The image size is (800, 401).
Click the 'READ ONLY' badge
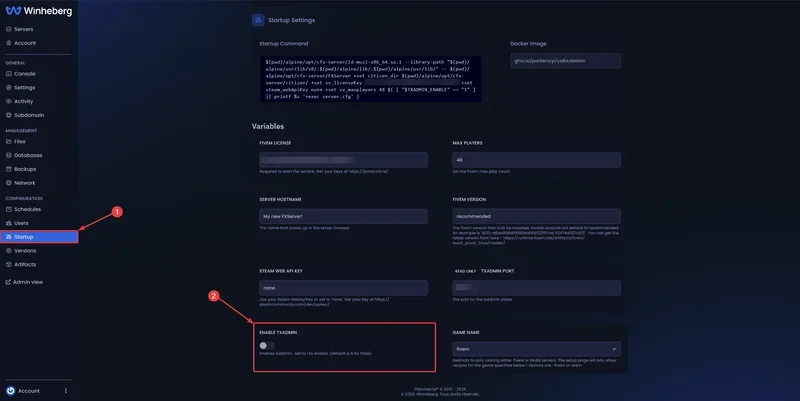[465, 271]
